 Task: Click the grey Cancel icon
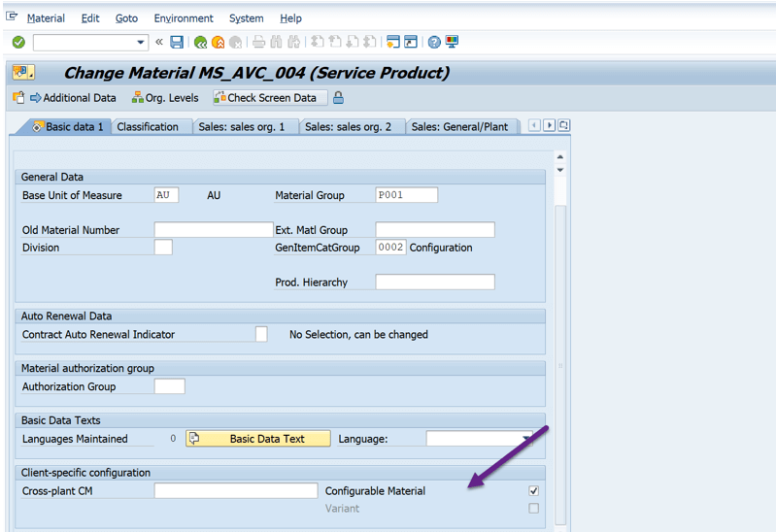click(236, 43)
